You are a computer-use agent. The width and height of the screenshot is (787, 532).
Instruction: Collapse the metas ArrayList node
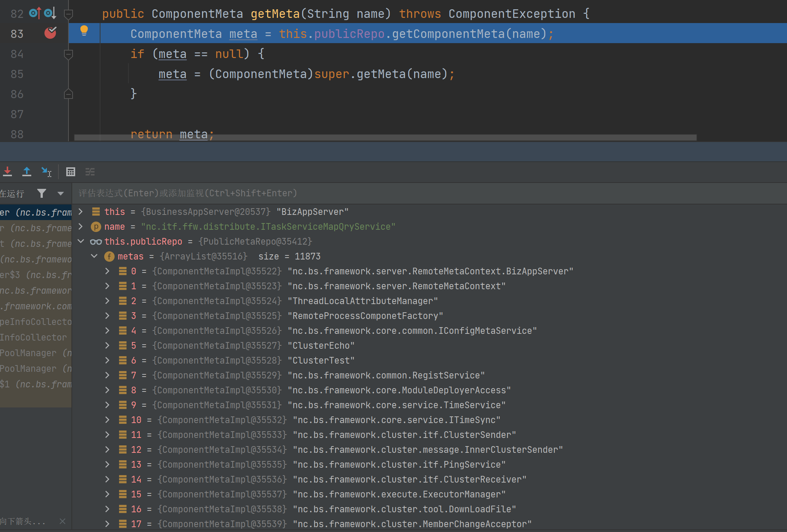(x=94, y=256)
